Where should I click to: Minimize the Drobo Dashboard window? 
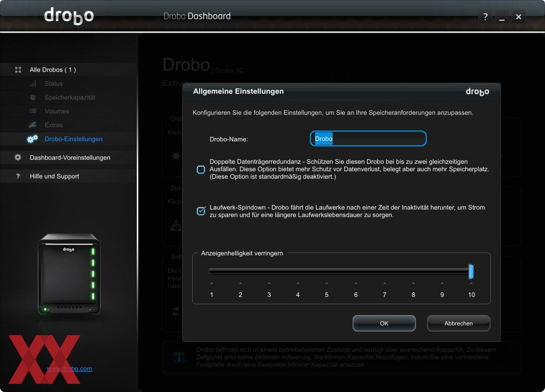502,17
